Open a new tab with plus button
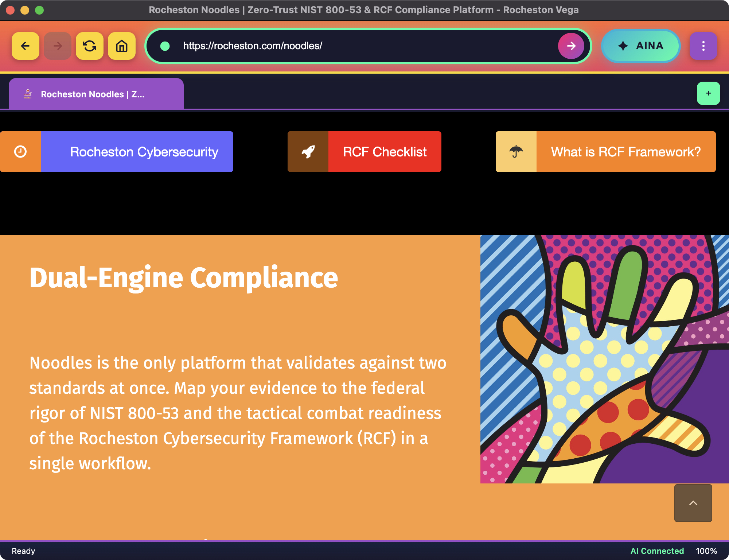This screenshot has height=560, width=729. (708, 93)
